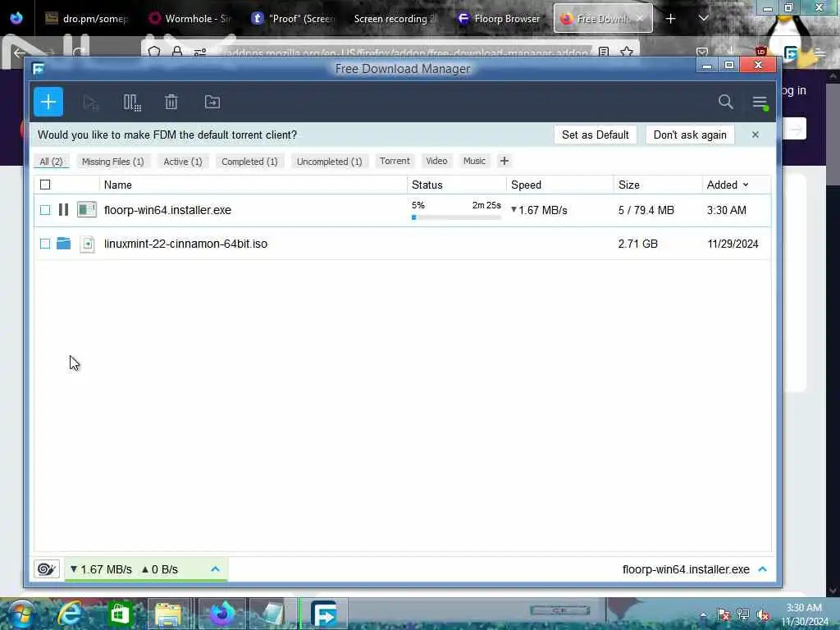This screenshot has width=840, height=630.
Task: Toggle snail speed mode icon
Action: click(47, 569)
